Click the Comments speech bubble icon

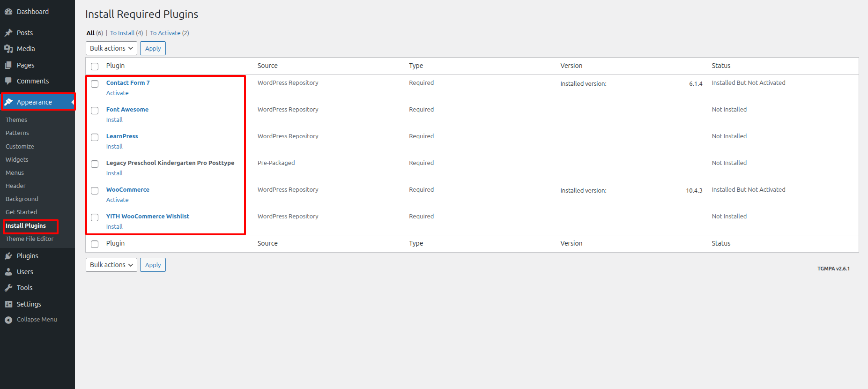[8, 81]
